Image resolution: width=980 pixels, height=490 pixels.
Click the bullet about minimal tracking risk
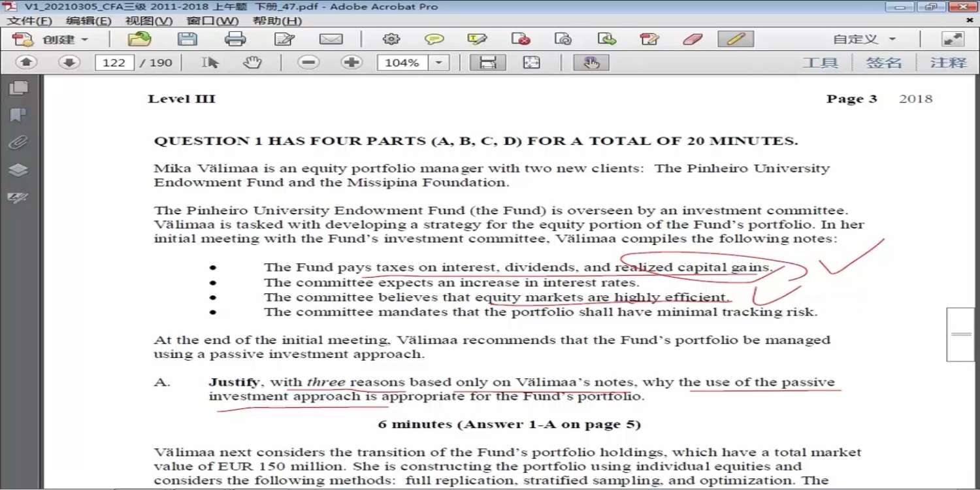(540, 312)
